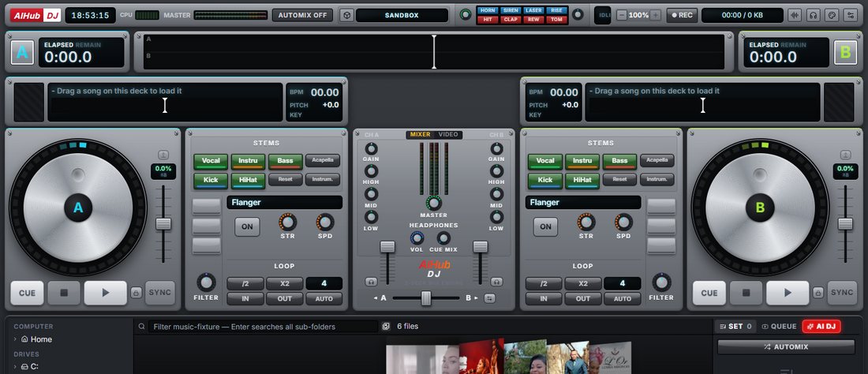Click the knob right of the RISE pad
The height and width of the screenshot is (374, 868).
[x=578, y=14]
